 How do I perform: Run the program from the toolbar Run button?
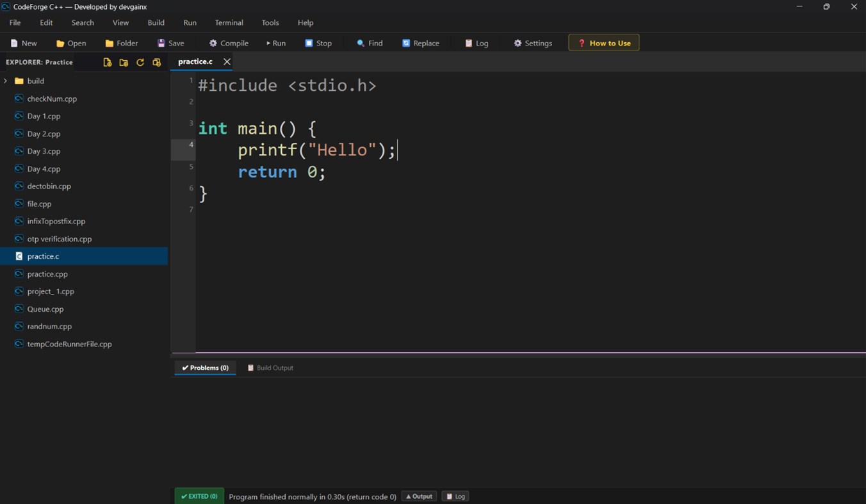276,43
